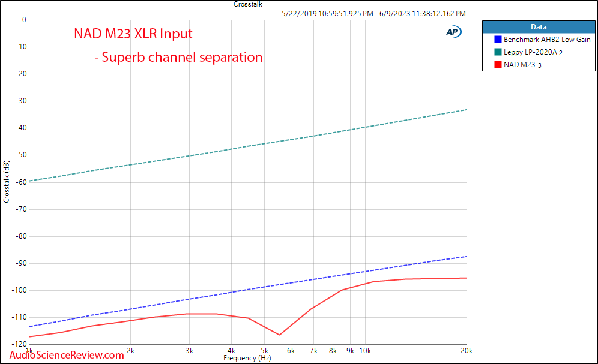This screenshot has height=364, width=598.
Task: Open the AudioScienceReview.com watermark link
Action: click(67, 355)
